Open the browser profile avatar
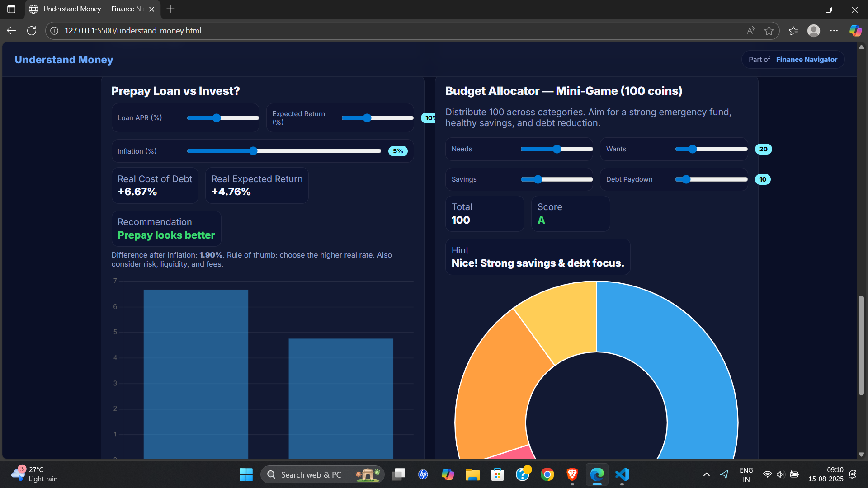 point(814,31)
